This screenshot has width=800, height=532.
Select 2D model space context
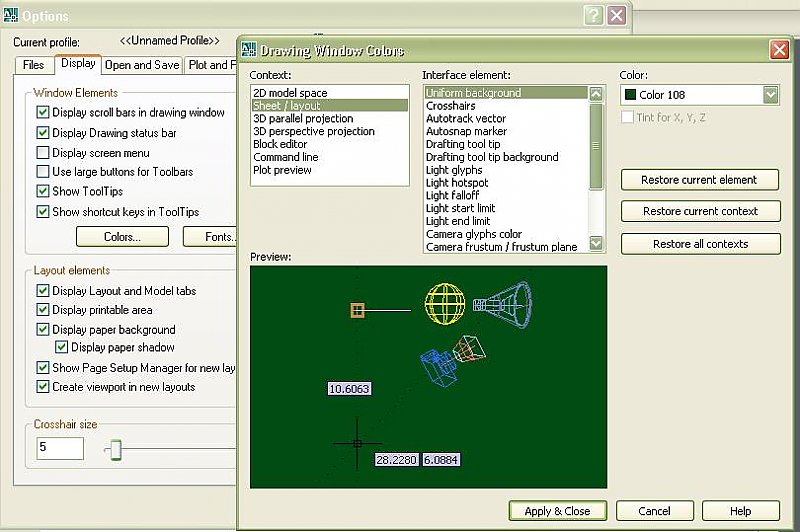click(330, 93)
